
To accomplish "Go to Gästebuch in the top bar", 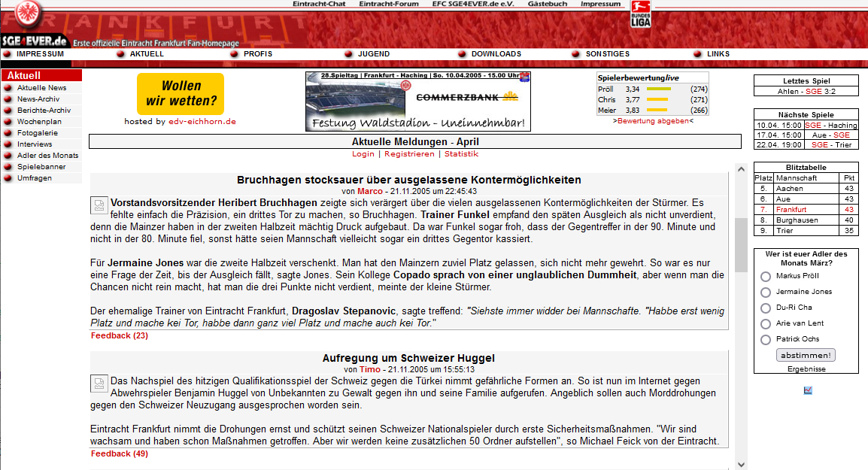I will [547, 4].
